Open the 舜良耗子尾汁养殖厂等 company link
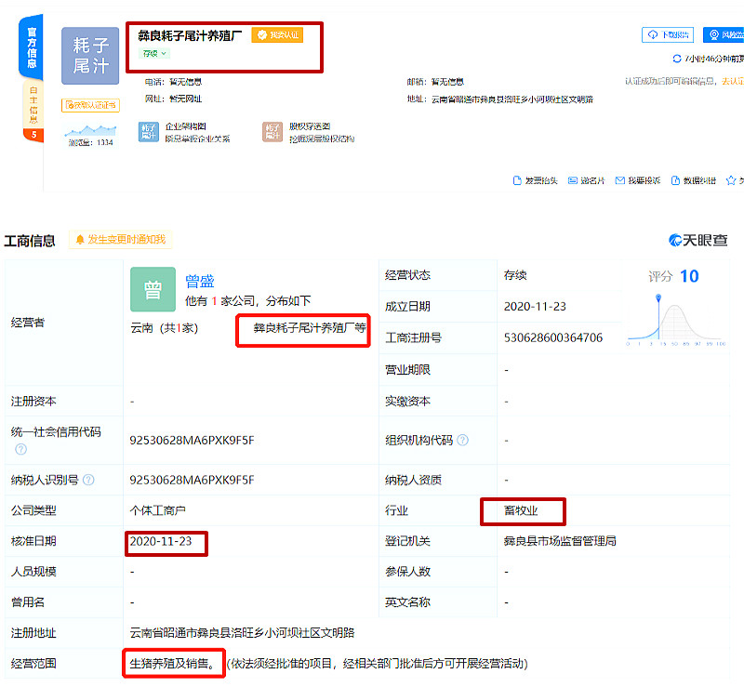This screenshot has height=700, width=744. [x=310, y=328]
